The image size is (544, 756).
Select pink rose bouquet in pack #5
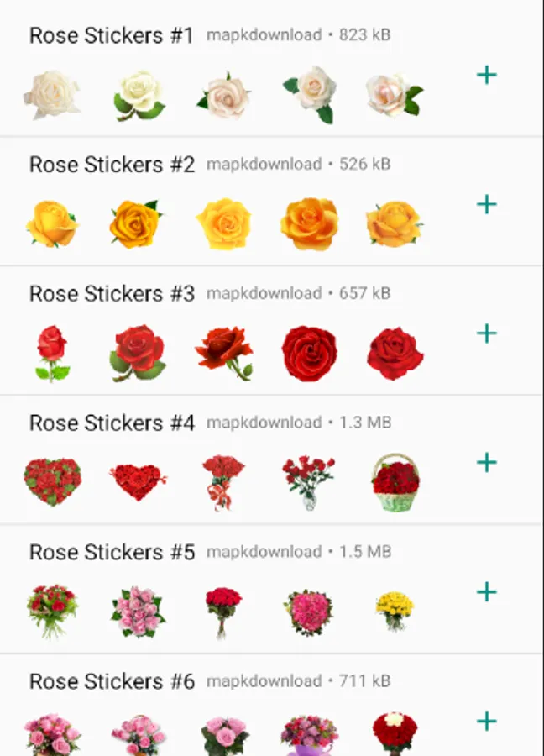[x=138, y=612]
